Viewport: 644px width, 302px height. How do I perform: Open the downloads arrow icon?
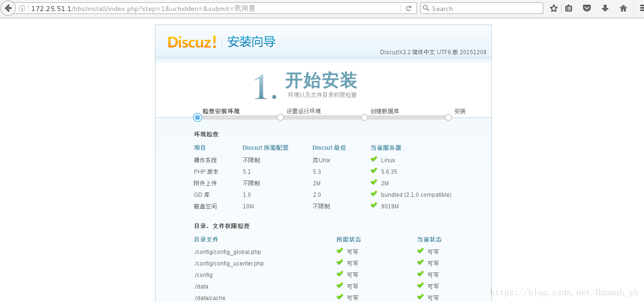pos(605,8)
